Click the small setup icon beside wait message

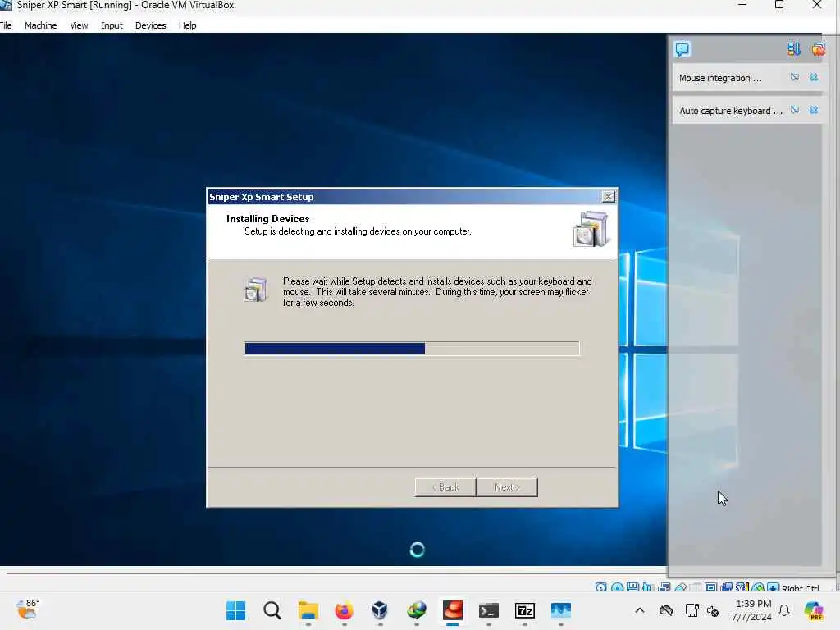point(256,290)
